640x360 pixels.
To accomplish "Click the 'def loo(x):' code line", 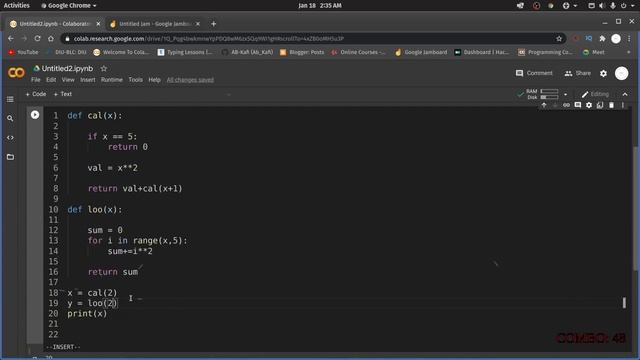I will [95, 209].
